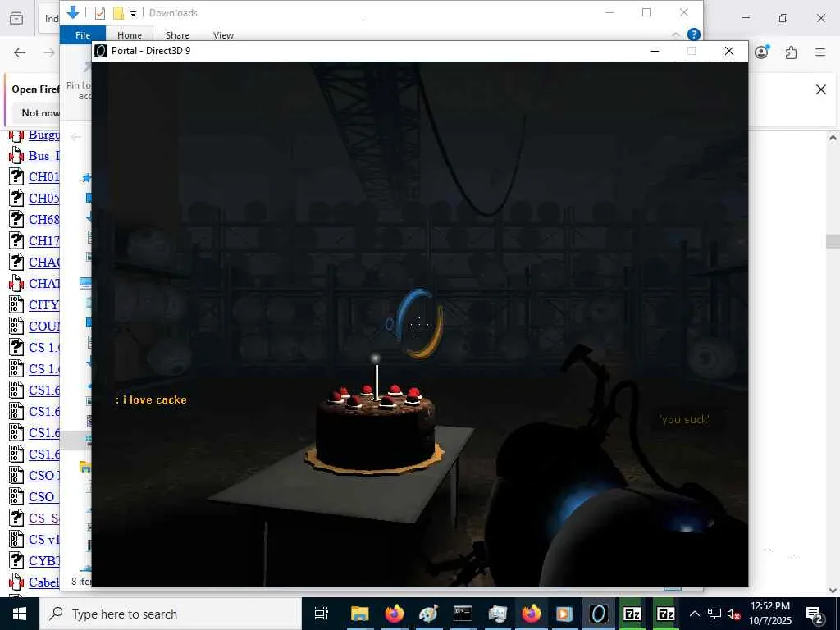Dismiss the Firefox notification bar with X
840x630 pixels.
click(820, 89)
